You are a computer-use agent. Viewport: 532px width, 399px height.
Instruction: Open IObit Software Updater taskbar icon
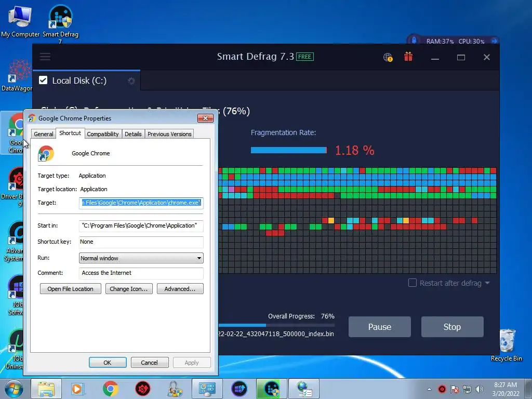coord(239,389)
